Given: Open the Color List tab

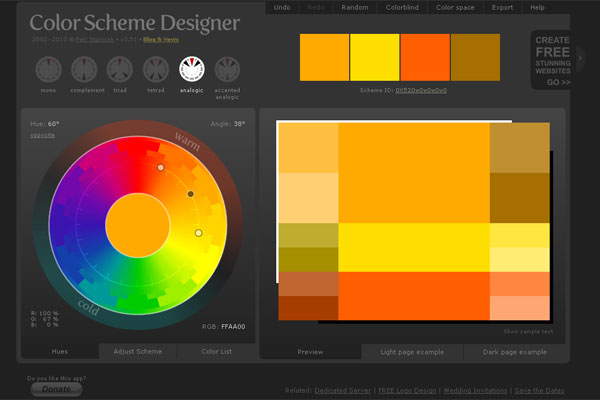Looking at the screenshot, I should 217,352.
